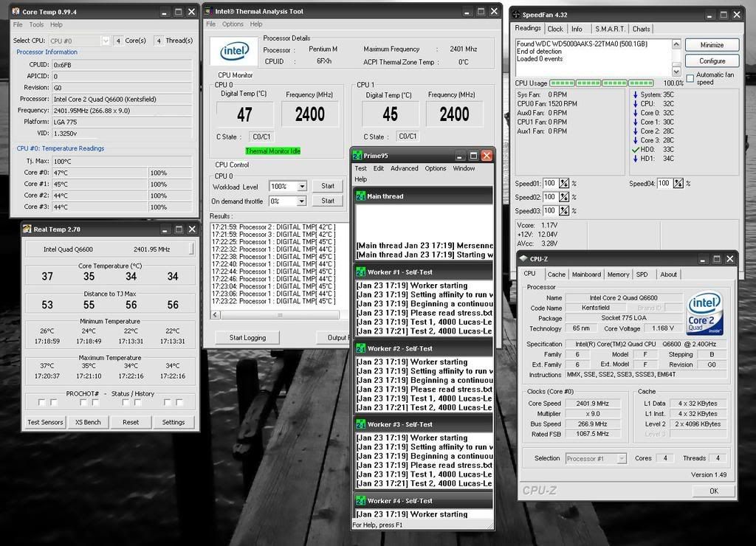
Task: Click the Prime95 title bar icon
Action: point(357,156)
